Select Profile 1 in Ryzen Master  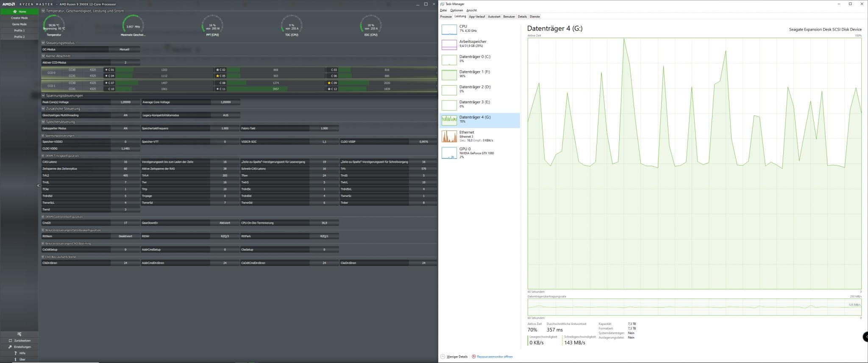coord(19,30)
